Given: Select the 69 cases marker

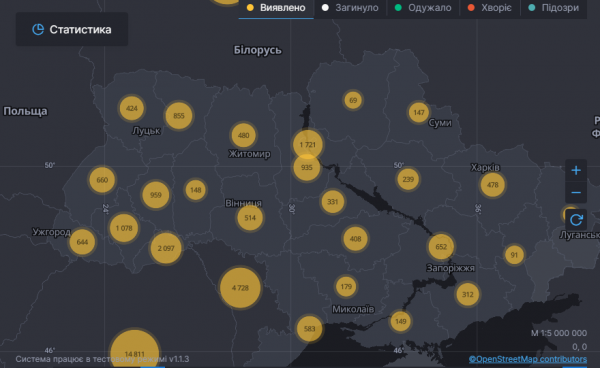Looking at the screenshot, I should 353,100.
